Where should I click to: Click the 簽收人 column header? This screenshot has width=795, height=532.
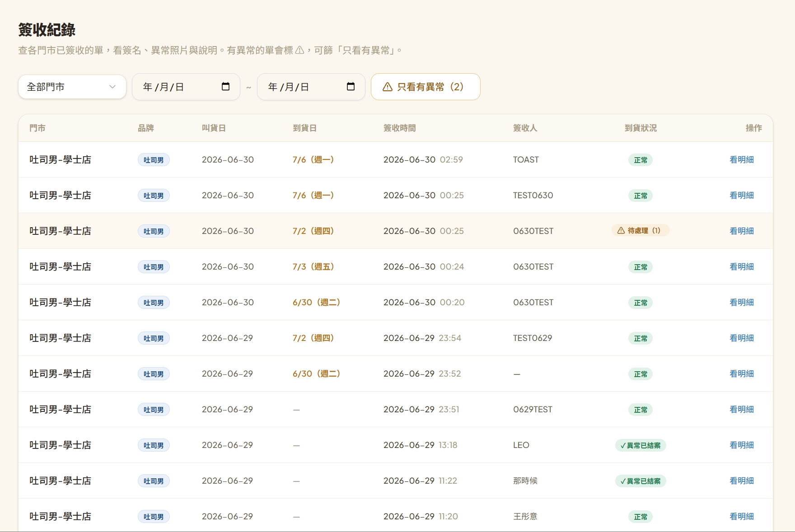pos(525,128)
